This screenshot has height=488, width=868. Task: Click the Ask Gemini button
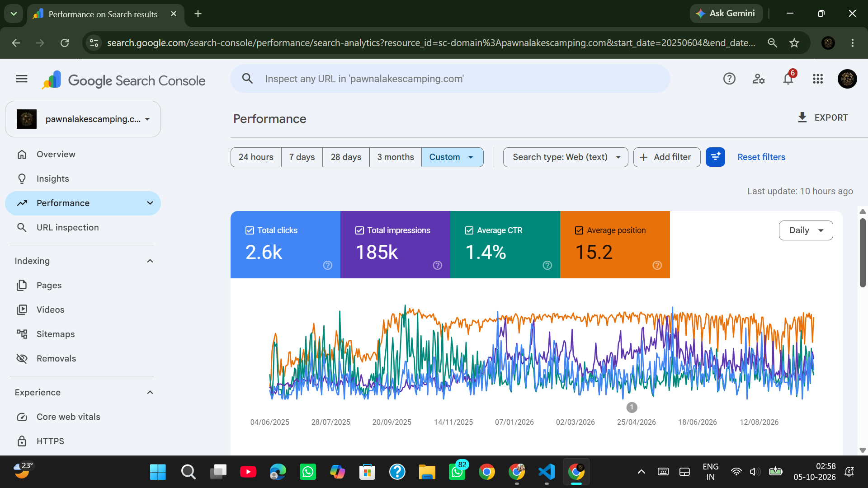coord(726,14)
